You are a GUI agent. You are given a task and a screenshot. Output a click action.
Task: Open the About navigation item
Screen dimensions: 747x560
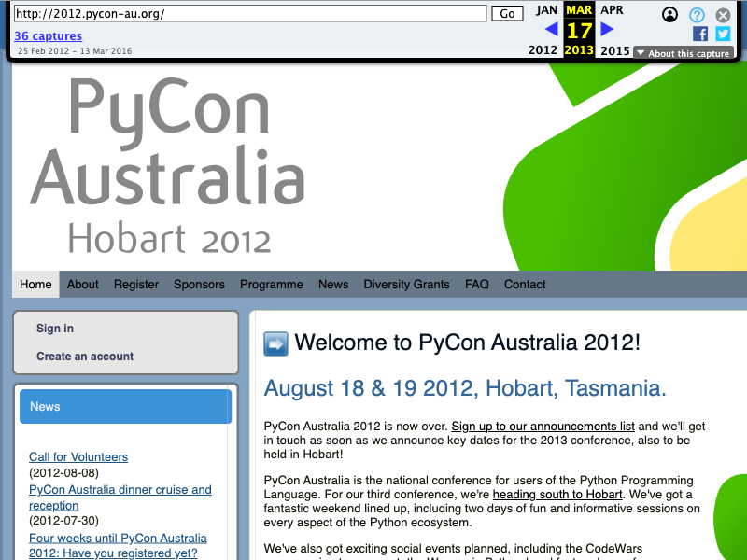point(83,285)
